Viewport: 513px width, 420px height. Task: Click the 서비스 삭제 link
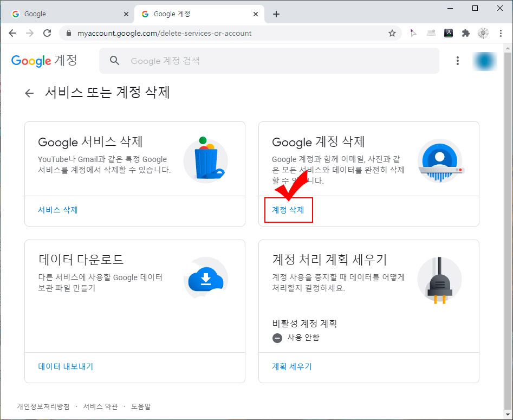pyautogui.click(x=57, y=210)
